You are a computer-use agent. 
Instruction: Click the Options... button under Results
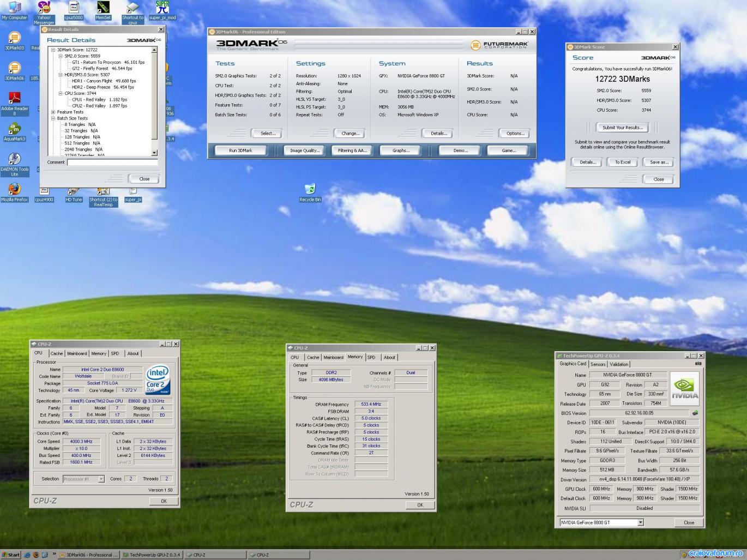(x=515, y=133)
